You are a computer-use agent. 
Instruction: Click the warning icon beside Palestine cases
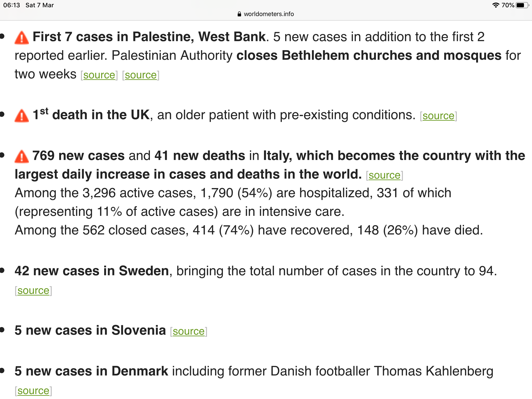coord(22,38)
